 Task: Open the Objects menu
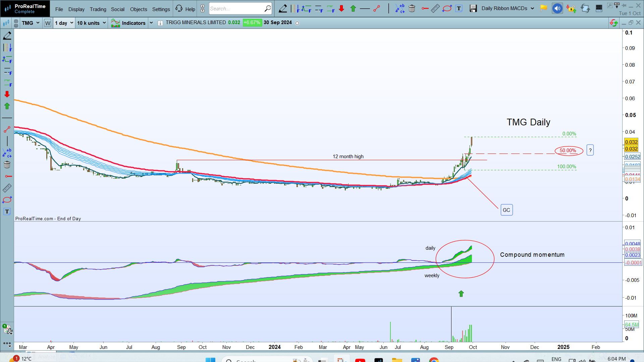click(x=139, y=9)
